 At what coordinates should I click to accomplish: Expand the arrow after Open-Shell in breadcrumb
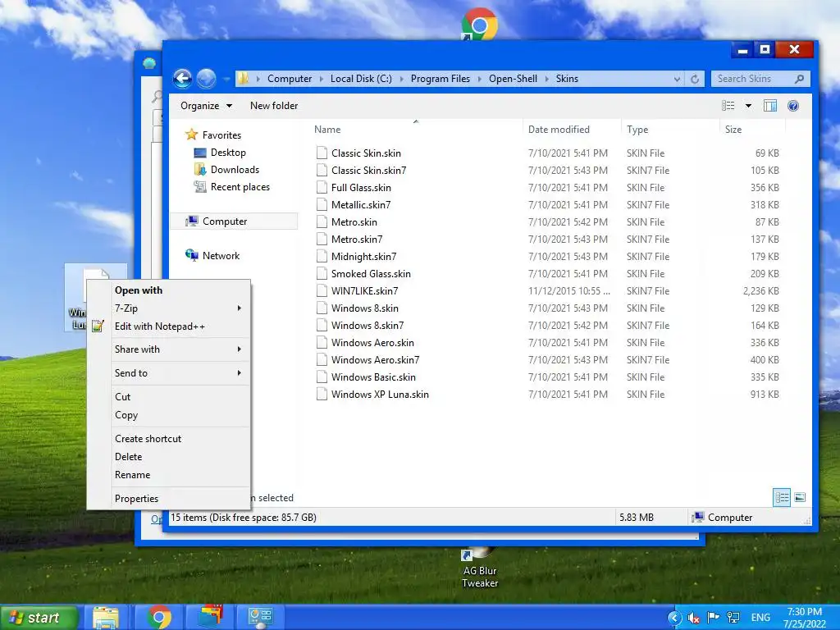click(x=546, y=79)
